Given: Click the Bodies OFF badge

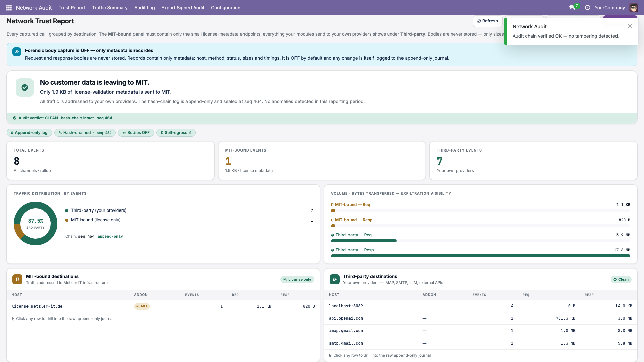Looking at the screenshot, I should point(136,133).
